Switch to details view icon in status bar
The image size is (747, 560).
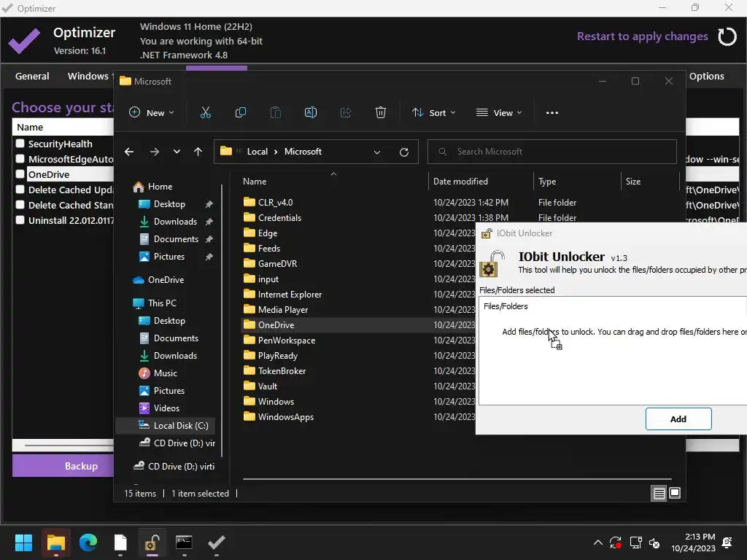659,494
